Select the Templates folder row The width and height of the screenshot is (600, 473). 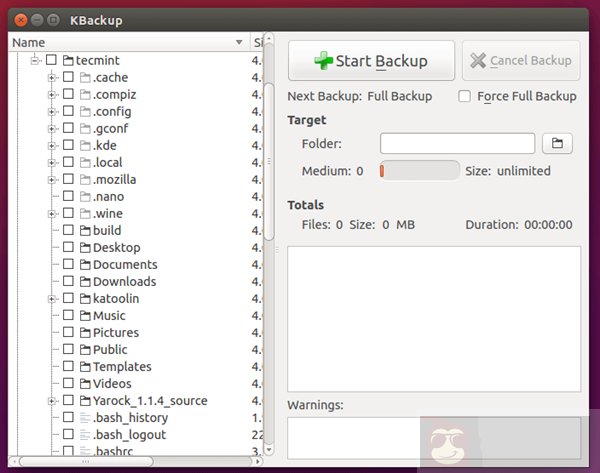[121, 367]
